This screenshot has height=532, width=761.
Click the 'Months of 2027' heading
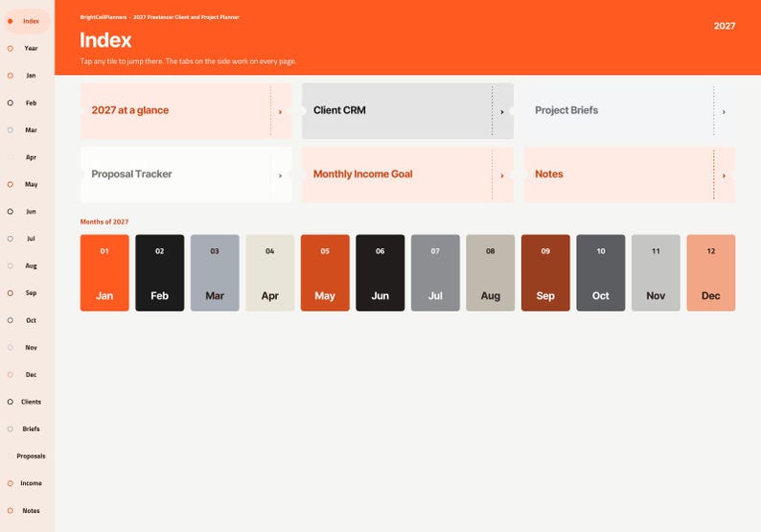[x=104, y=221]
